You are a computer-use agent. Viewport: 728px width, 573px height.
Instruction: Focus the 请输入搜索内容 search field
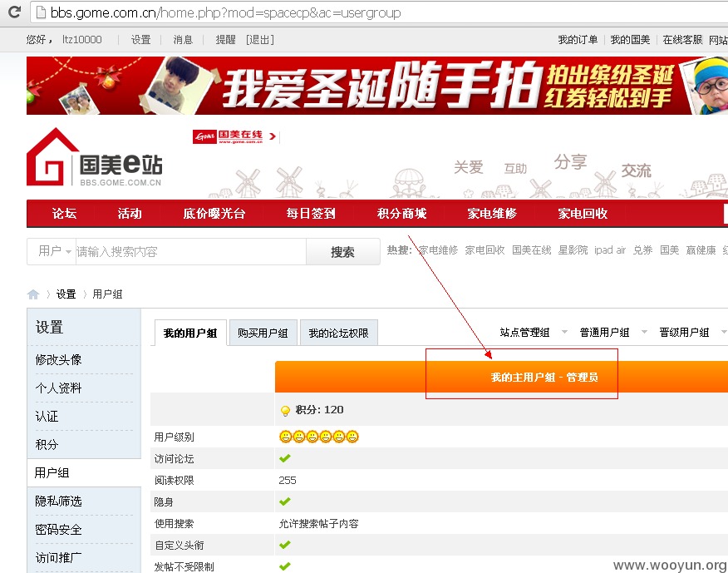point(190,251)
